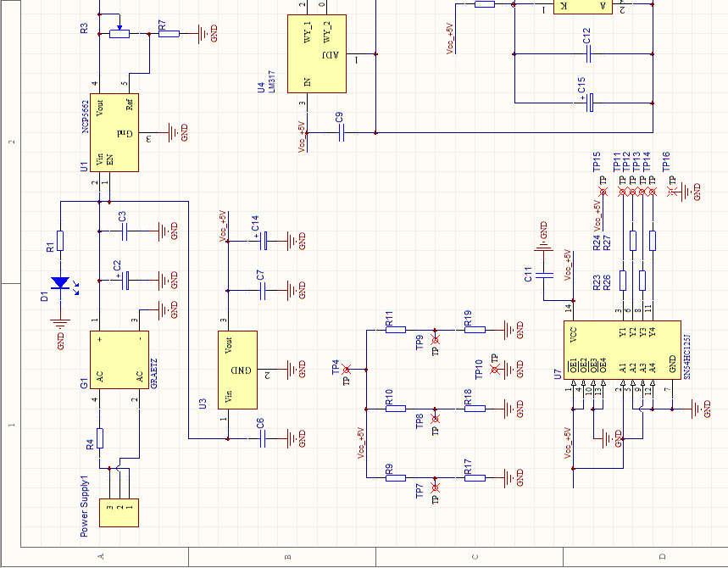Click the 'TP14' test point label
This screenshot has height=568, width=728.
647,161
